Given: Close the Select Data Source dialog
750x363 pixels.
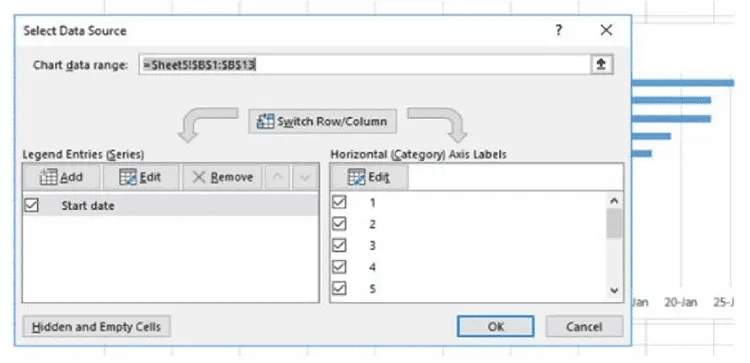Looking at the screenshot, I should click(x=606, y=31).
